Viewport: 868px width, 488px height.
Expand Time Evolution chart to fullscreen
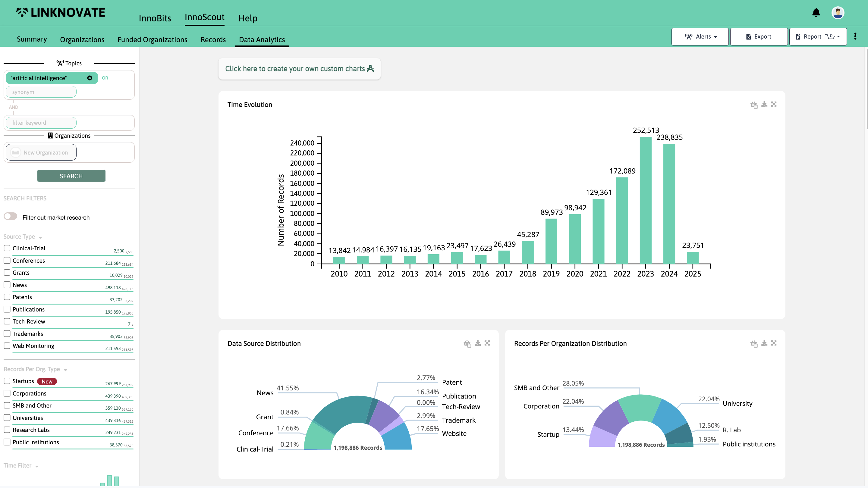click(774, 105)
